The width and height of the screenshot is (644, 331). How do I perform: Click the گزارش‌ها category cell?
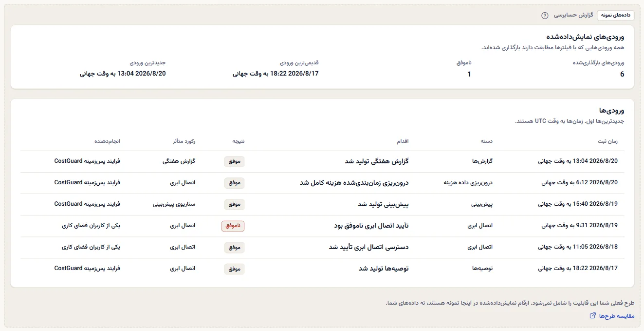pos(483,161)
